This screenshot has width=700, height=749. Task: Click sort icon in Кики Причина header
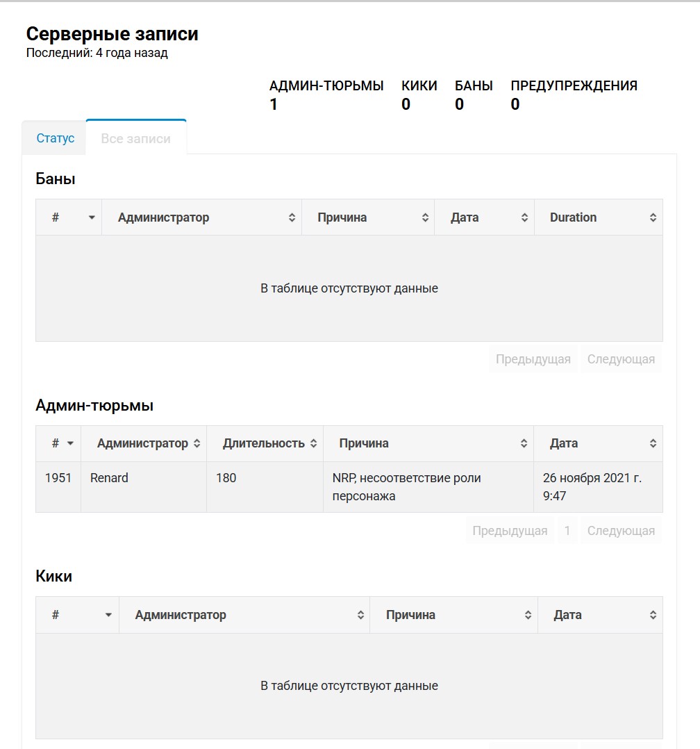pyautogui.click(x=528, y=616)
